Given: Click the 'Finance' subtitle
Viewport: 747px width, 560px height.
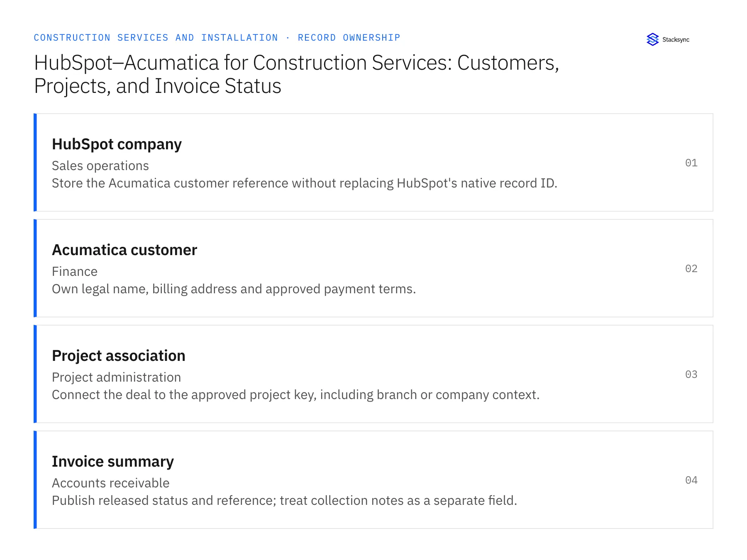Looking at the screenshot, I should (75, 271).
